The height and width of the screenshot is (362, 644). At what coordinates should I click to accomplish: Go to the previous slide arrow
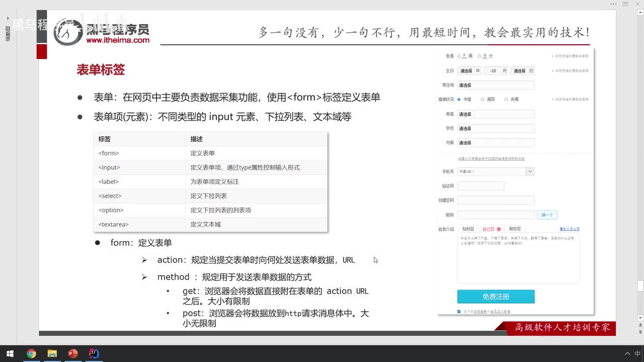pyautogui.click(x=640, y=325)
